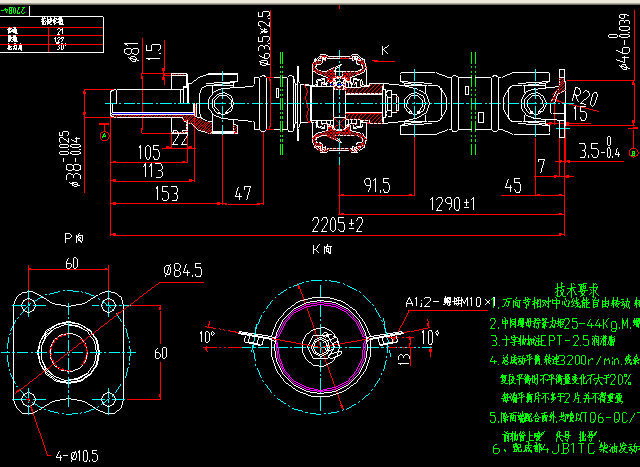Click the 2205±2 overall length dimension

pyautogui.click(x=336, y=221)
